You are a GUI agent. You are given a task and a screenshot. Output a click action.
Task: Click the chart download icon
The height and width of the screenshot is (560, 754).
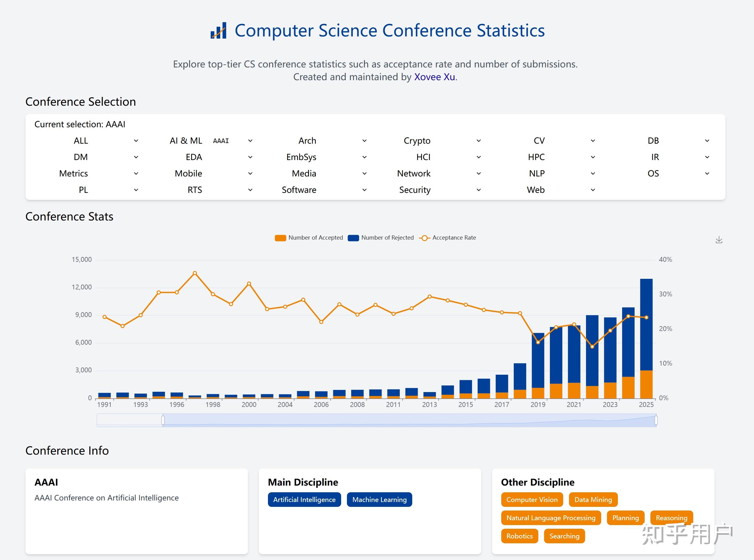tap(719, 240)
